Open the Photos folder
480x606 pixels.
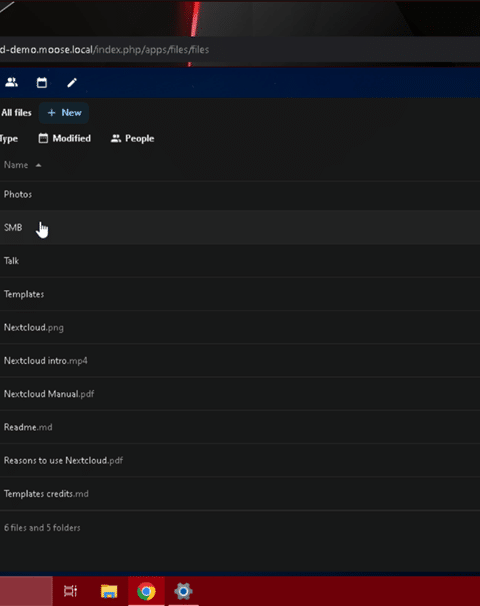(18, 194)
